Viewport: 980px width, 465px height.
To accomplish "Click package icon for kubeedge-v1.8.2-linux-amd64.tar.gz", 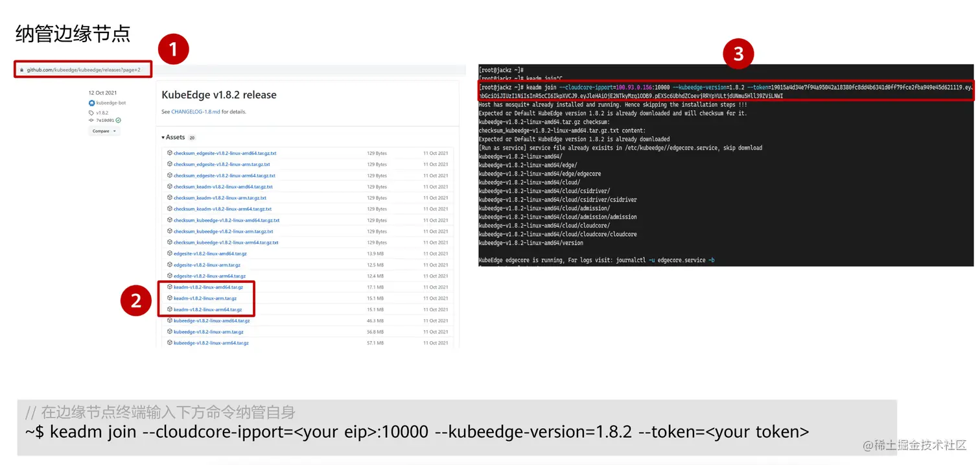I will click(x=170, y=320).
